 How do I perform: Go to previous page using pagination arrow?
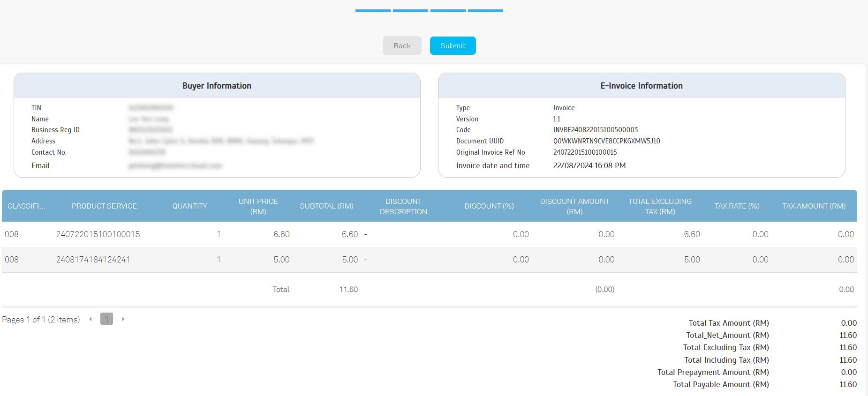click(91, 319)
